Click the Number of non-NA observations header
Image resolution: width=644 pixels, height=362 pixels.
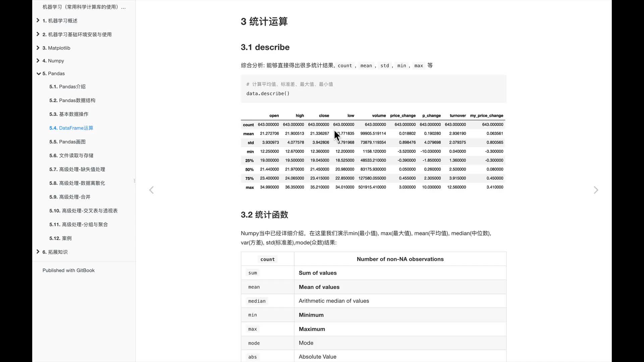click(x=400, y=259)
